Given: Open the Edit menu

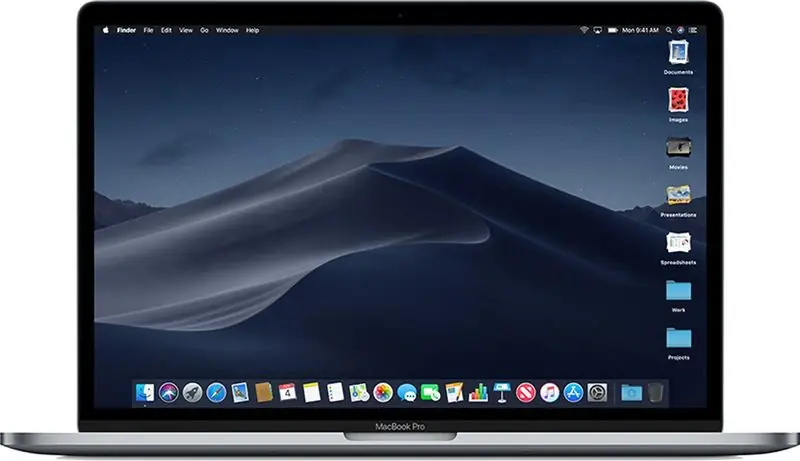Looking at the screenshot, I should point(166,30).
